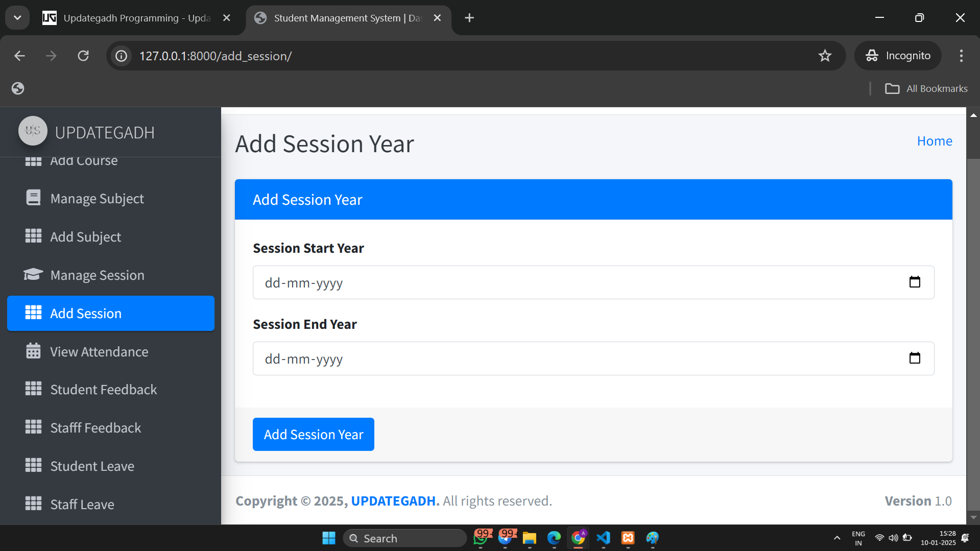Focus the Session End Year date field
Viewport: 980px width, 551px height.
593,358
